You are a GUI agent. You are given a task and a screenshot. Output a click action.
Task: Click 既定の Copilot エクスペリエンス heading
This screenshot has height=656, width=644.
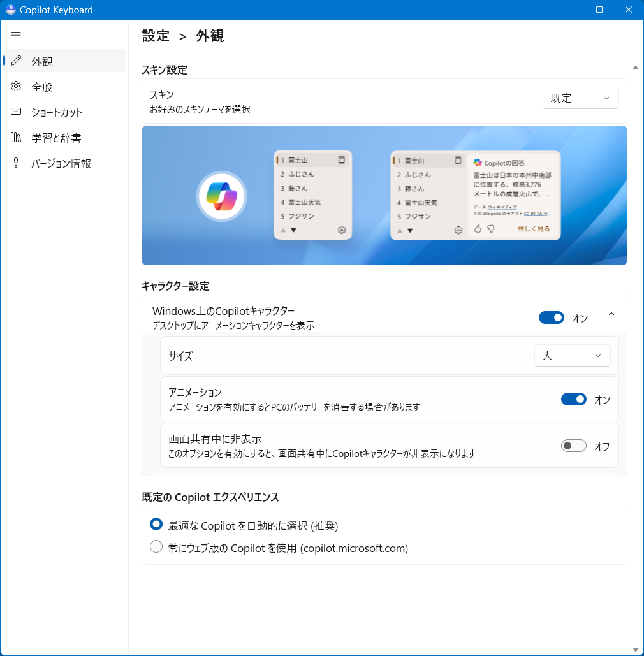[210, 497]
